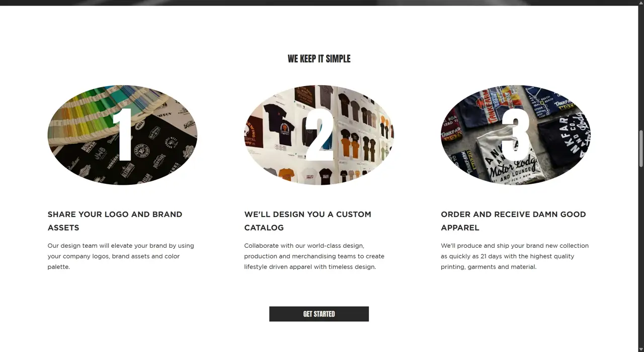The image size is (644, 352).
Task: Select the 'Order and Receive Damn Good Apparel' heading
Action: pyautogui.click(x=513, y=221)
